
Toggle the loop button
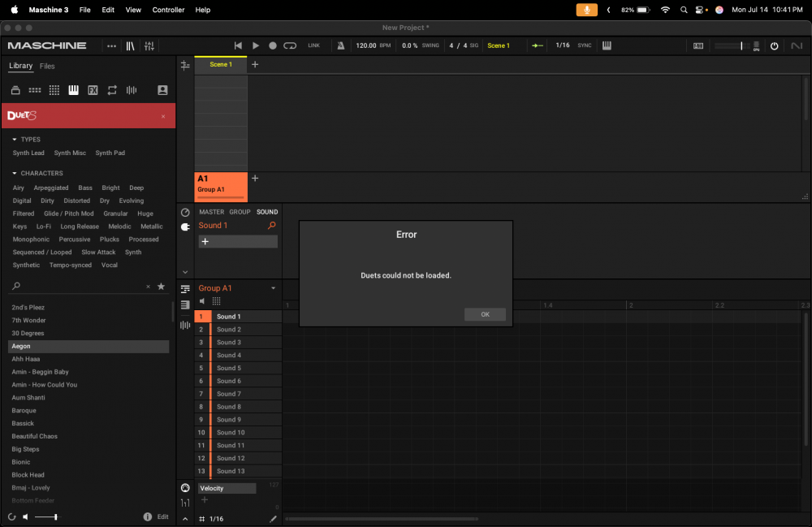(290, 45)
